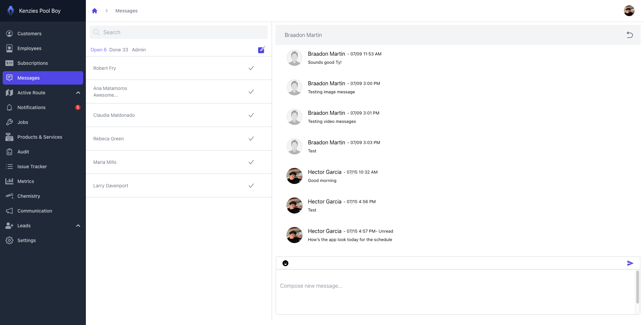644x325 pixels.
Task: Click the home breadcrumb icon
Action: pyautogui.click(x=95, y=11)
